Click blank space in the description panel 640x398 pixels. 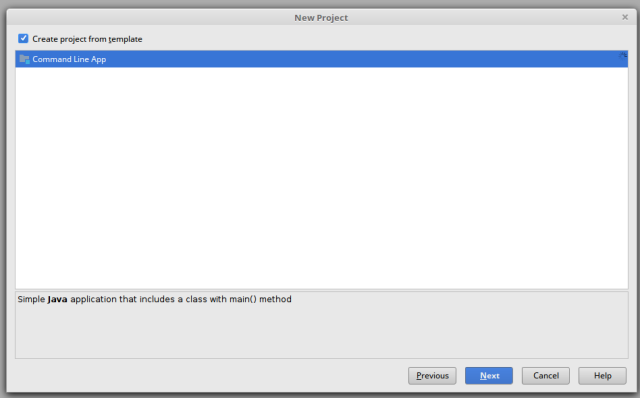point(322,333)
